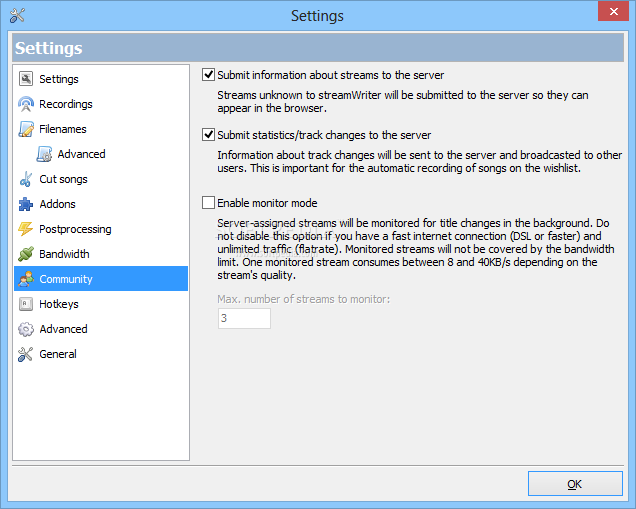Click the General tools icon
This screenshot has width=636, height=509.
tap(26, 354)
